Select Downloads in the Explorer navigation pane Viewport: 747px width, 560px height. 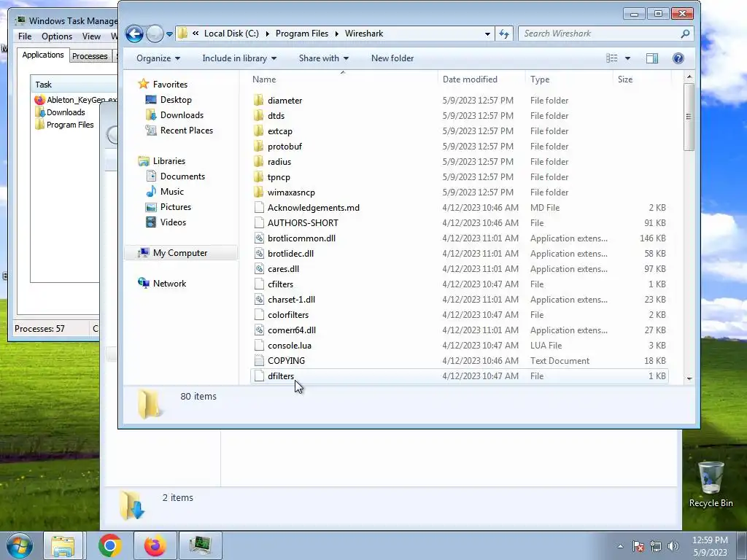point(182,114)
